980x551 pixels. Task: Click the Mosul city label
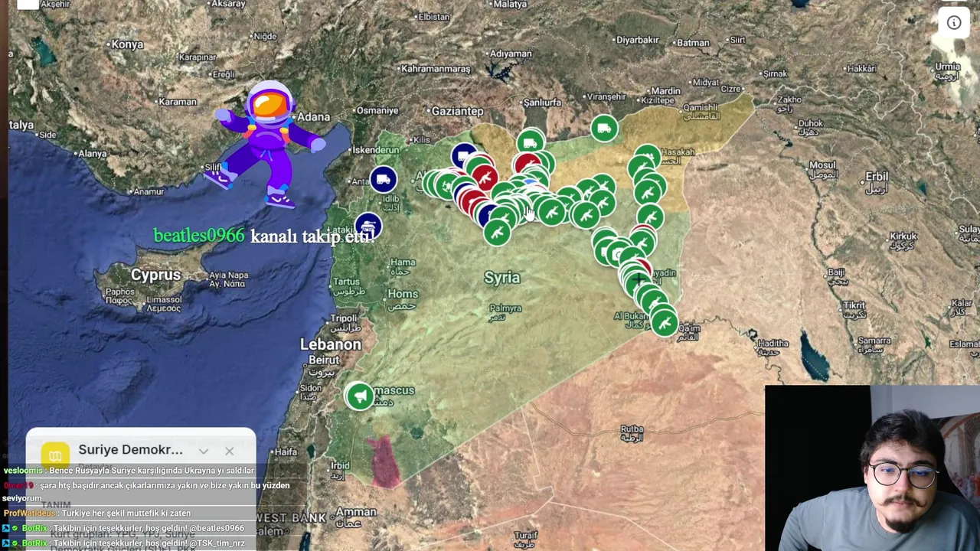click(823, 165)
